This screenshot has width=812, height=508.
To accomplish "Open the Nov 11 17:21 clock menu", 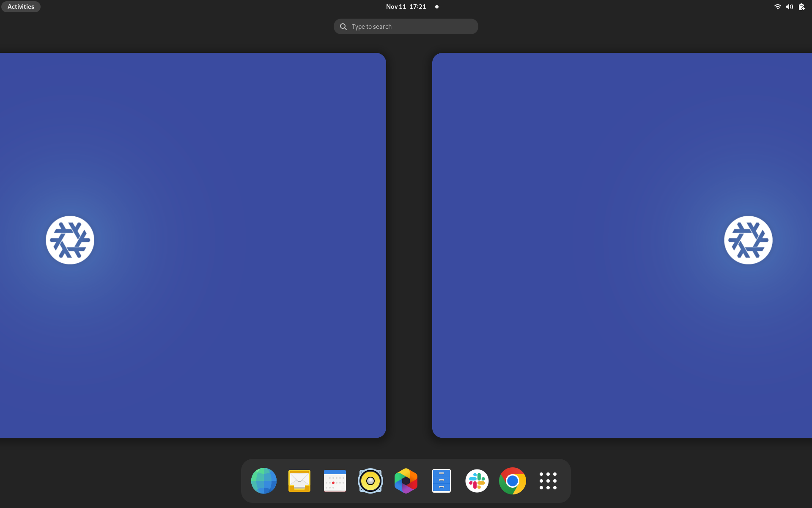I will click(406, 7).
